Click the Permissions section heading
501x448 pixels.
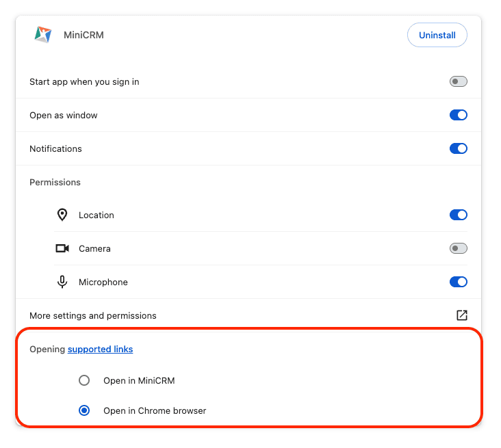click(55, 182)
